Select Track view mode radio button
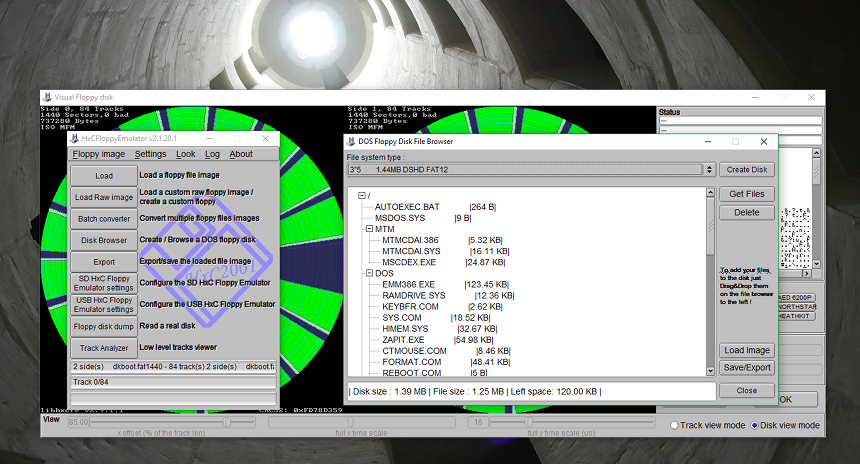860x464 pixels. click(675, 426)
